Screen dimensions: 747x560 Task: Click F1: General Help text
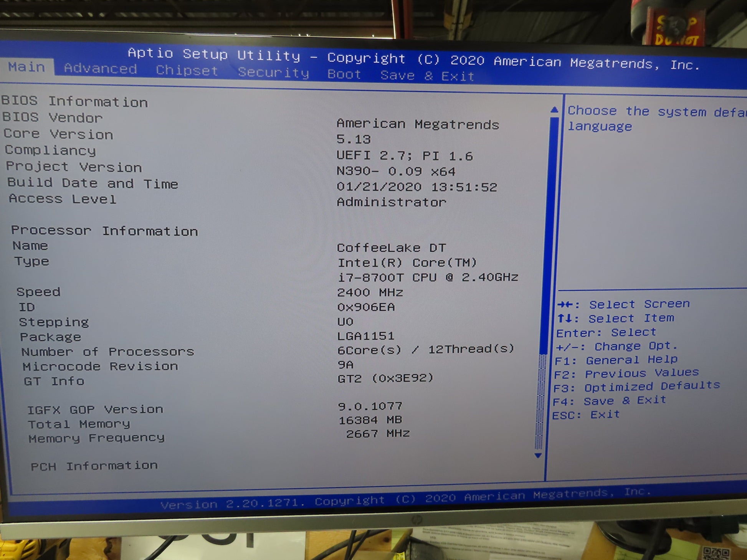click(616, 360)
